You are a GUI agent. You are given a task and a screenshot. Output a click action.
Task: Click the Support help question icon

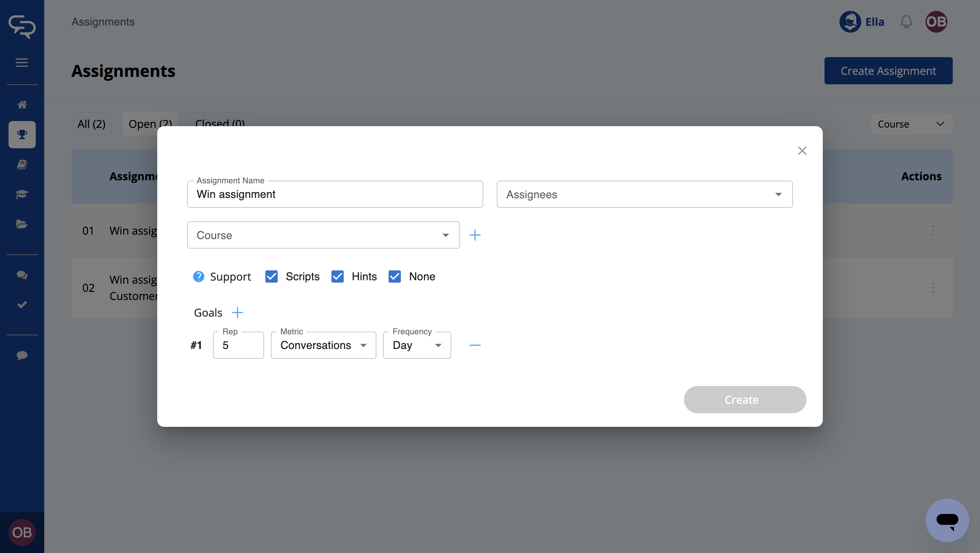[x=199, y=276]
